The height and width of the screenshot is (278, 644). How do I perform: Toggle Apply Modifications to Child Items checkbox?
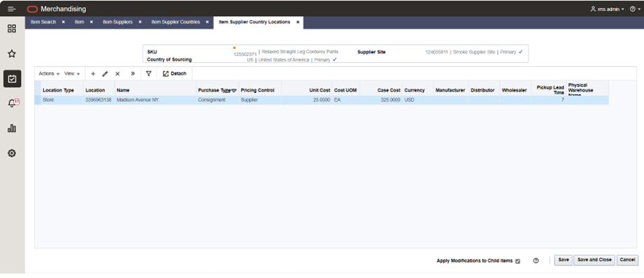(x=517, y=261)
